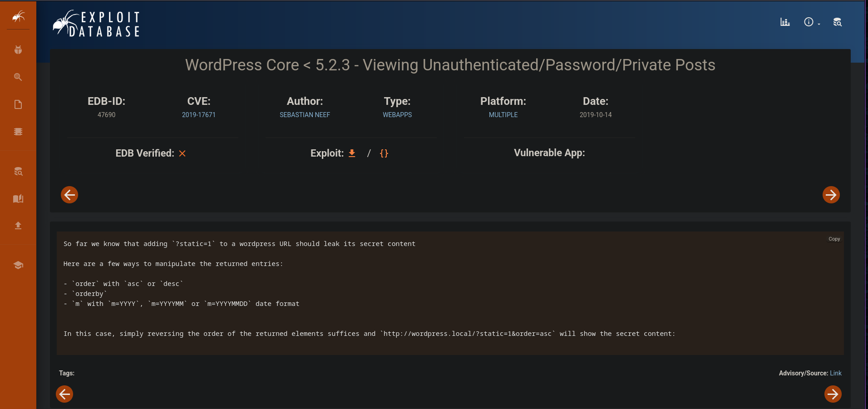Screen dimensions: 868x409
Task: Open Shellcodes via the chip sidebar icon
Action: [18, 132]
